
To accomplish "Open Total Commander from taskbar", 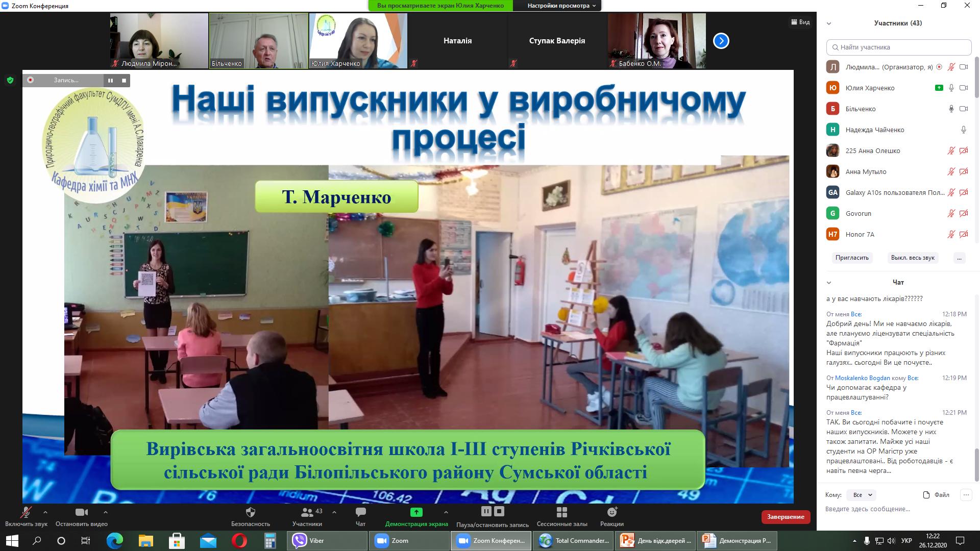I will tap(573, 541).
